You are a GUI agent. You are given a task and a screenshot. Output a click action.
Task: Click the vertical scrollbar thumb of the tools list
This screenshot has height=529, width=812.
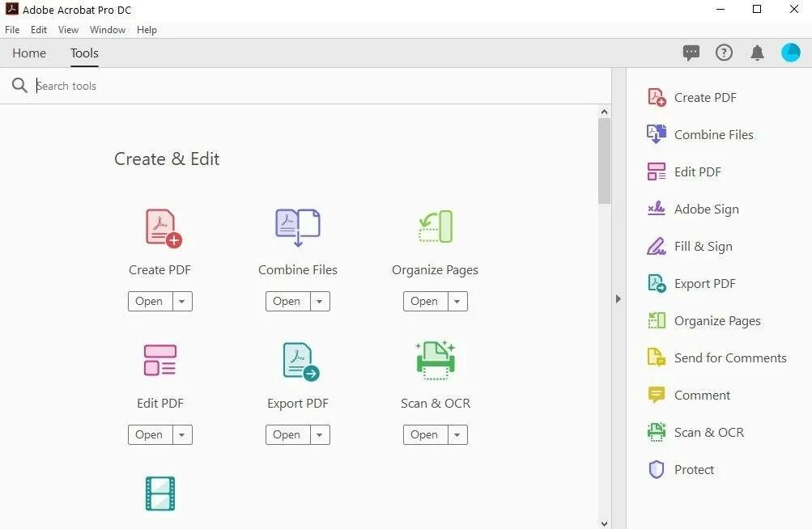tap(604, 161)
